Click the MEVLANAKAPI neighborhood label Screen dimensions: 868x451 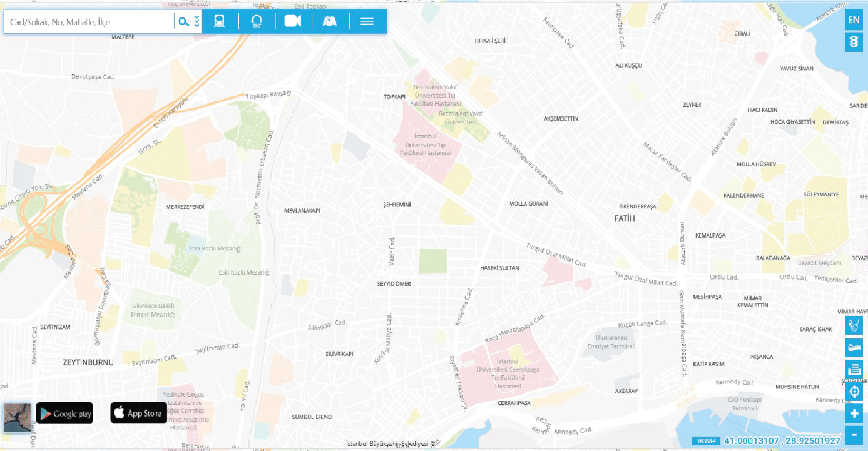(x=302, y=211)
